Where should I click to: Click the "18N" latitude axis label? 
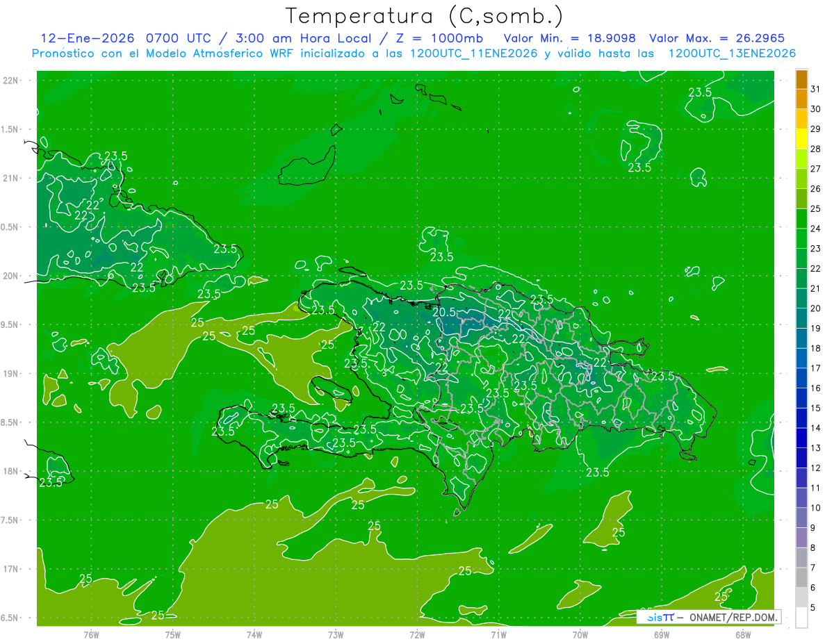point(11,472)
